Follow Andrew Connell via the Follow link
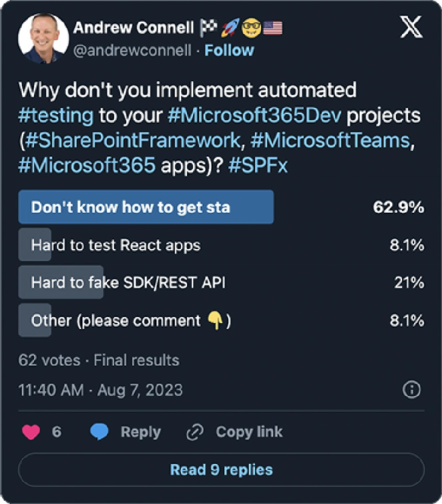 click(229, 50)
